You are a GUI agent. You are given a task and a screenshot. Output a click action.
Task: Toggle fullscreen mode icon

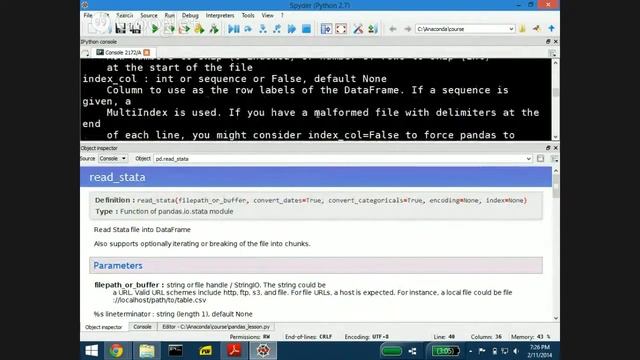(341, 29)
